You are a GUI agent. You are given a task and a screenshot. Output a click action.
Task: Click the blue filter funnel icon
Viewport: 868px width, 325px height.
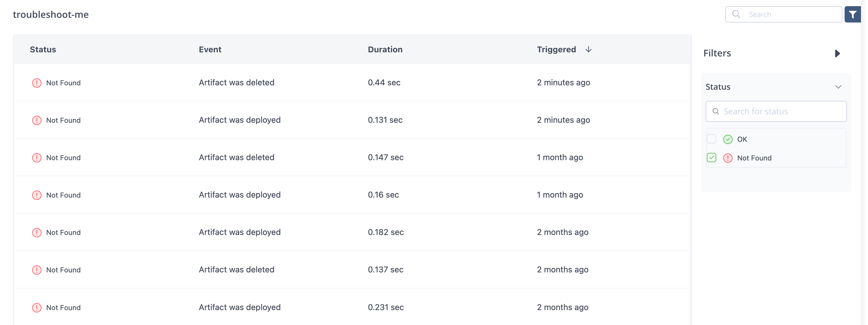(852, 15)
